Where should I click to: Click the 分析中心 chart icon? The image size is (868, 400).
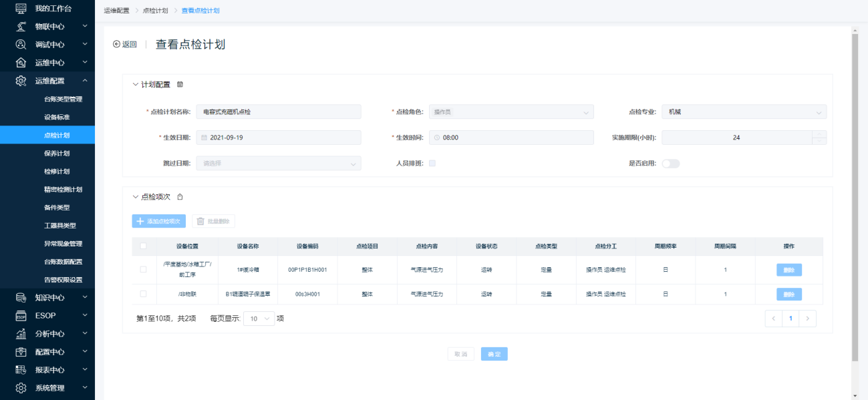pos(21,333)
